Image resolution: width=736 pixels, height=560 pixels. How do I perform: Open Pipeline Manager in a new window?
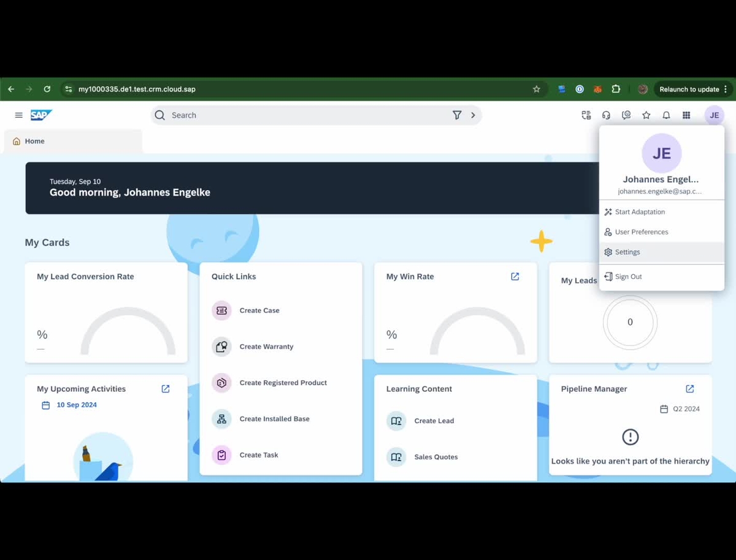689,388
